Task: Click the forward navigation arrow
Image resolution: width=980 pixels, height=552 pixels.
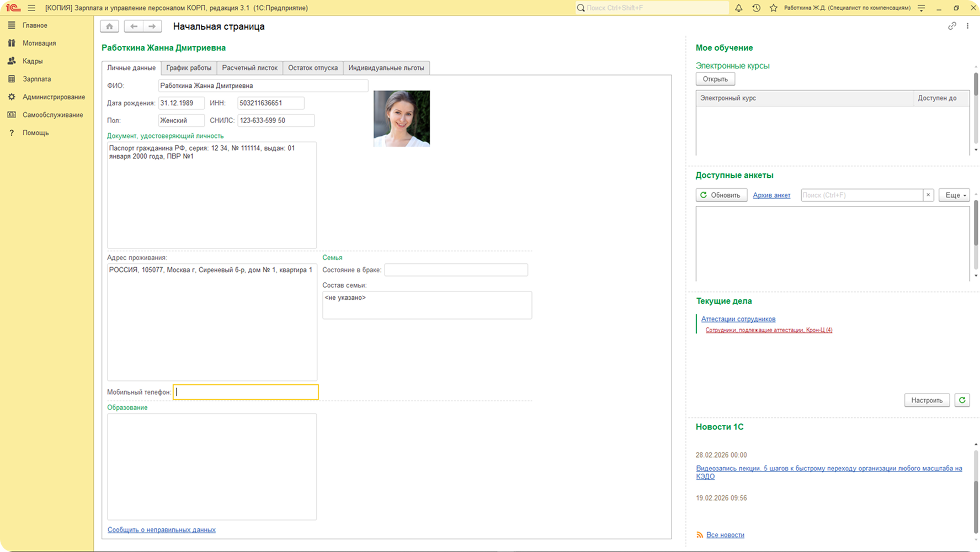Action: (152, 26)
